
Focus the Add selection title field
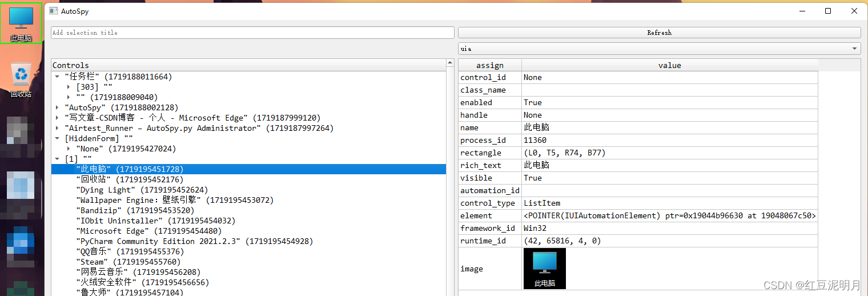pyautogui.click(x=252, y=33)
